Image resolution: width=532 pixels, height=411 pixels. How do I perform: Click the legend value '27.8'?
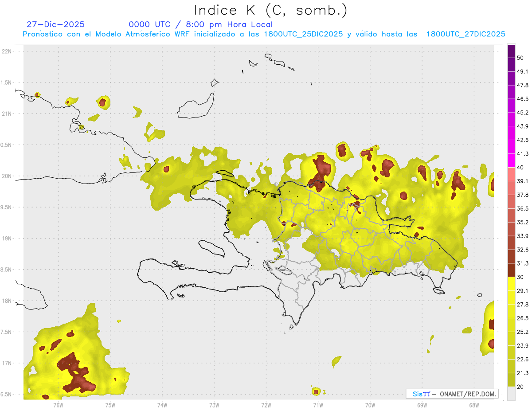522,305
